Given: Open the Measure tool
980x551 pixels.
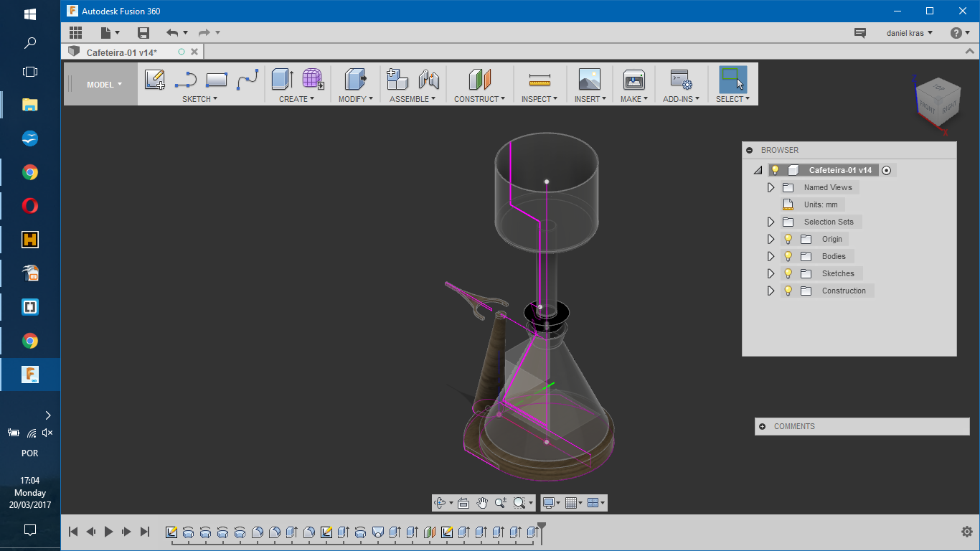Looking at the screenshot, I should (x=539, y=79).
